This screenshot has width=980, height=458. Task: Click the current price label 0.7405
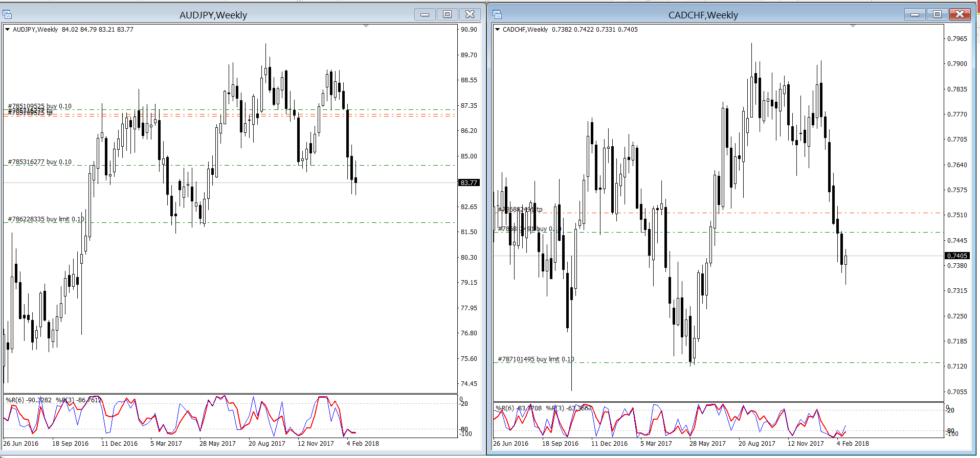957,256
